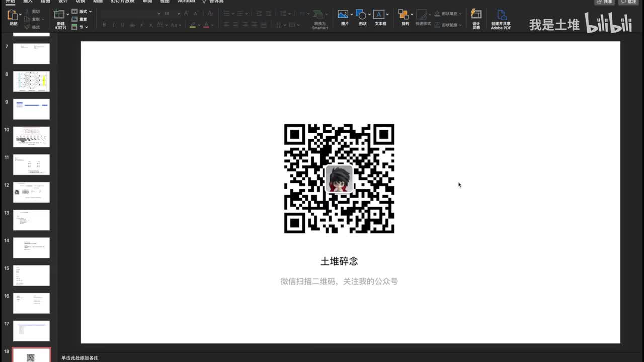Open the Slide Show (幻灯片放映) ribbon tab
644x362 pixels.
122,2
